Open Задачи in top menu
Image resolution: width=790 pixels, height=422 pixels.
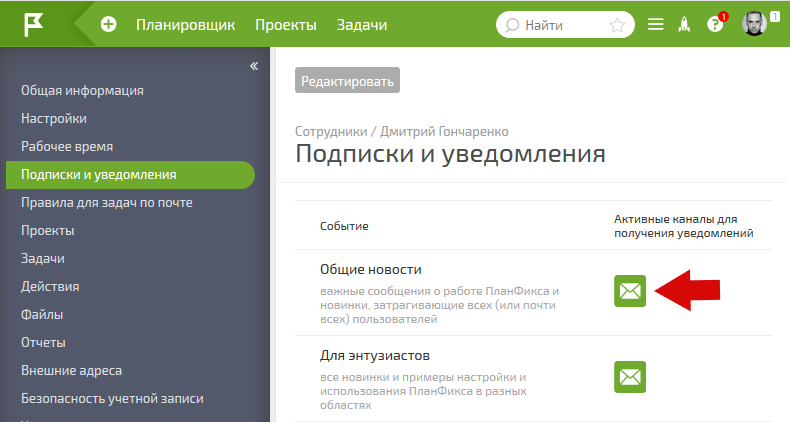362,25
